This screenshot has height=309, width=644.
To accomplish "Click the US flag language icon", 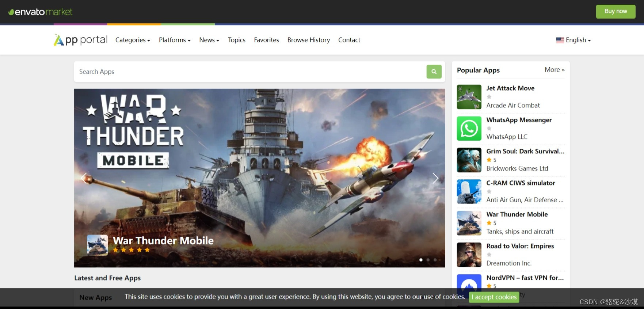I will tap(560, 40).
